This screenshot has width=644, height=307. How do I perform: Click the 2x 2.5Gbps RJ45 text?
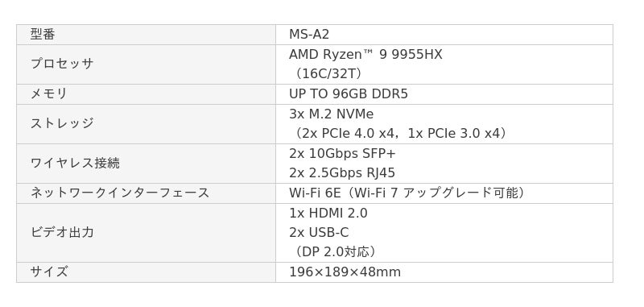click(341, 173)
